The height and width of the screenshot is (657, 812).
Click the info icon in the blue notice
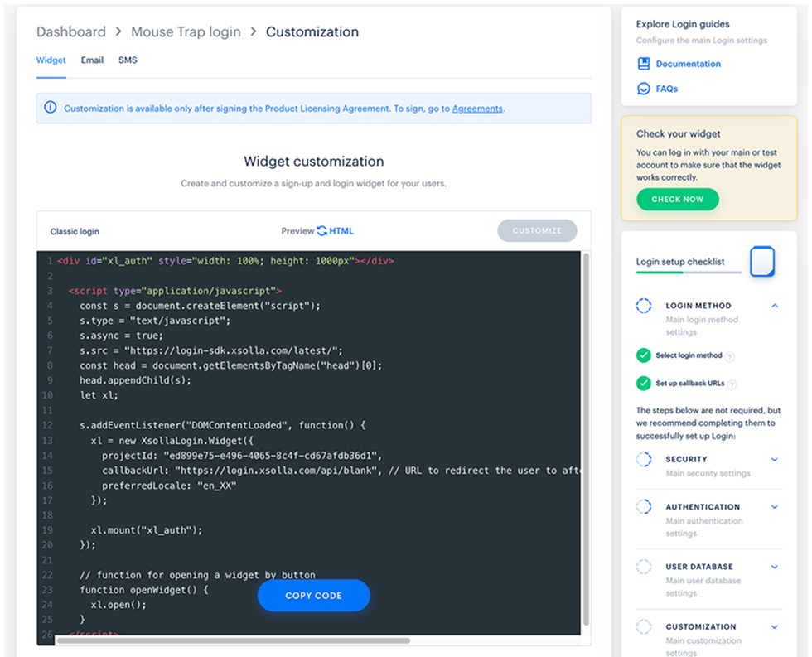pyautogui.click(x=51, y=108)
